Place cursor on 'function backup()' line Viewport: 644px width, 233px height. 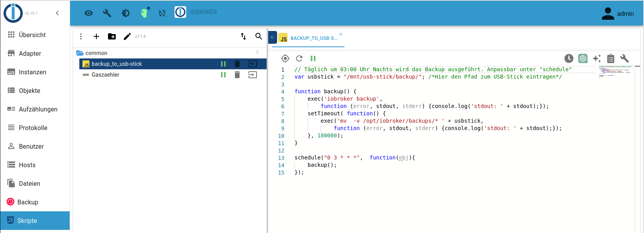pos(325,91)
